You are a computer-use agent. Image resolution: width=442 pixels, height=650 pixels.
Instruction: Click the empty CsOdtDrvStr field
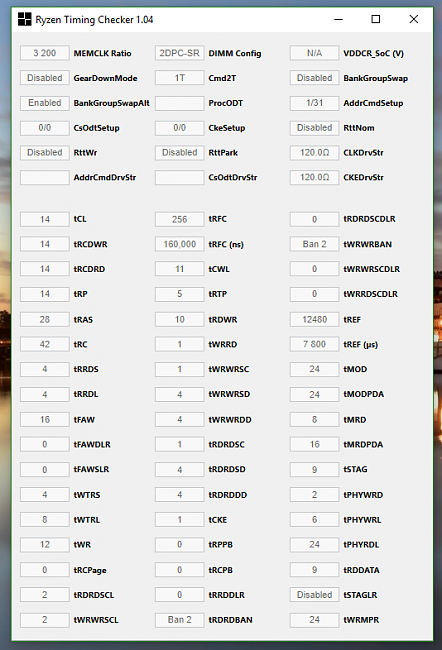click(x=180, y=177)
